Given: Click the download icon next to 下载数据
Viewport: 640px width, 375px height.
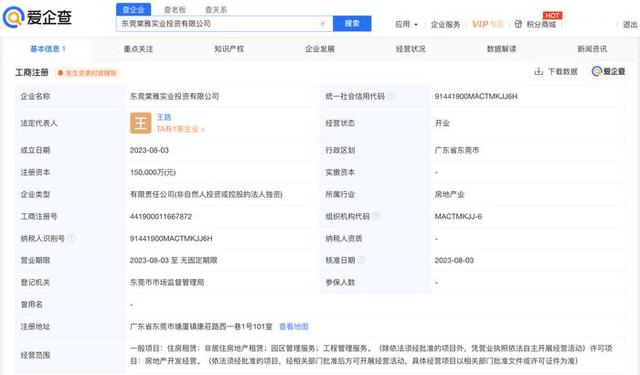Looking at the screenshot, I should [538, 71].
